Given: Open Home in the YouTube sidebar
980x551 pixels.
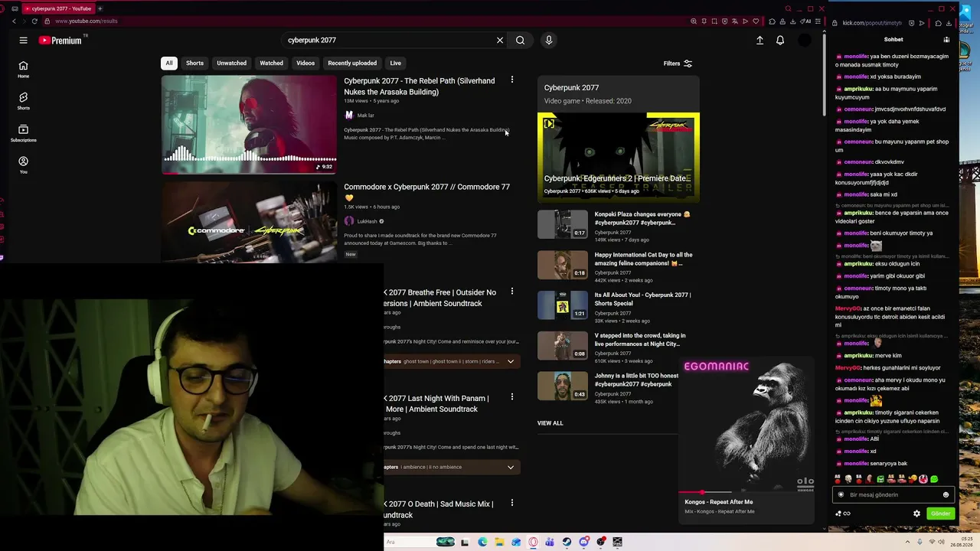Looking at the screenshot, I should (23, 69).
